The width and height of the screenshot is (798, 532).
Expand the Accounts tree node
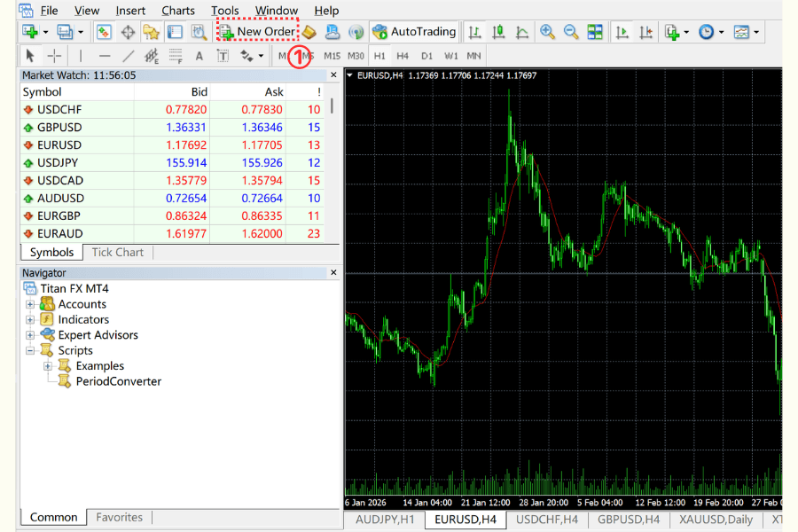[30, 304]
